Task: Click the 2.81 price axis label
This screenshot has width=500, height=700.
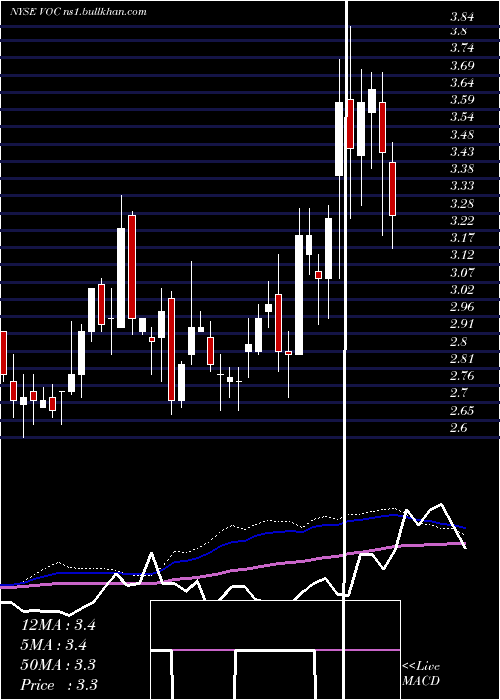Action: (462, 359)
